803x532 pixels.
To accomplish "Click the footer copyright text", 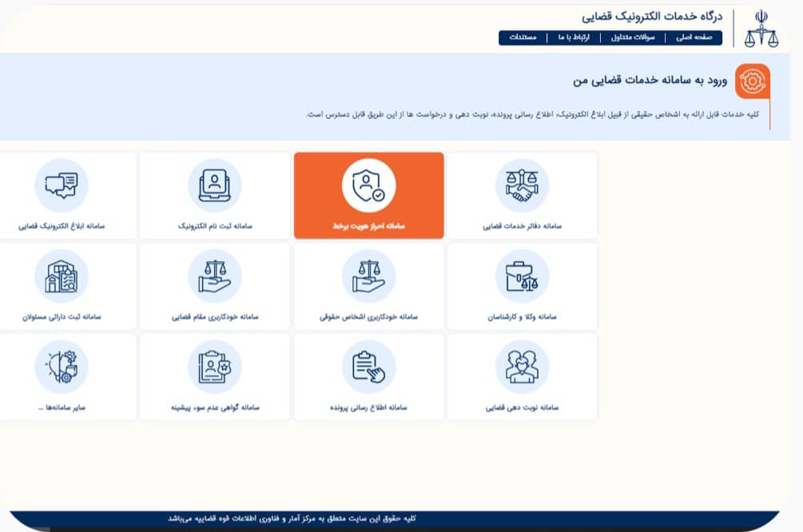I will (x=292, y=518).
